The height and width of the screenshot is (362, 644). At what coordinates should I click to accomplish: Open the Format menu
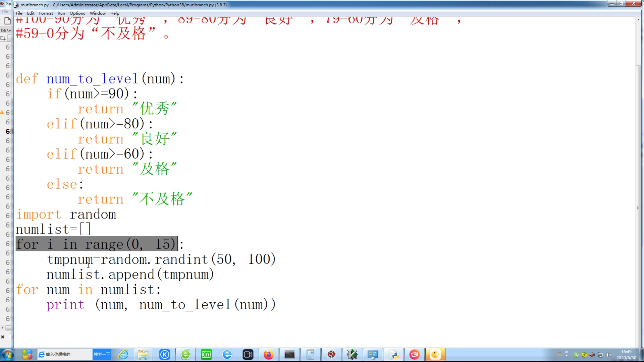click(x=46, y=13)
